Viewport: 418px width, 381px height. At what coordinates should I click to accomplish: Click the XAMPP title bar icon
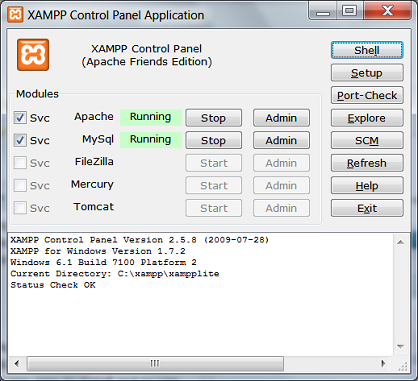tap(15, 15)
